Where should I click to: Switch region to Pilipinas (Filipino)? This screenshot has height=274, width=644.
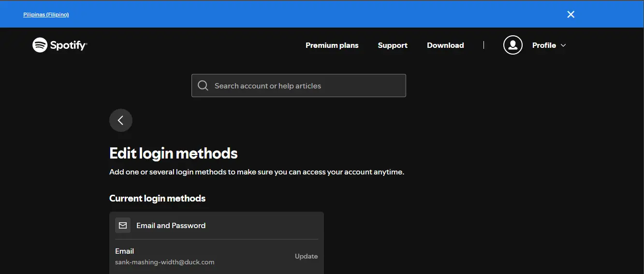pyautogui.click(x=46, y=14)
